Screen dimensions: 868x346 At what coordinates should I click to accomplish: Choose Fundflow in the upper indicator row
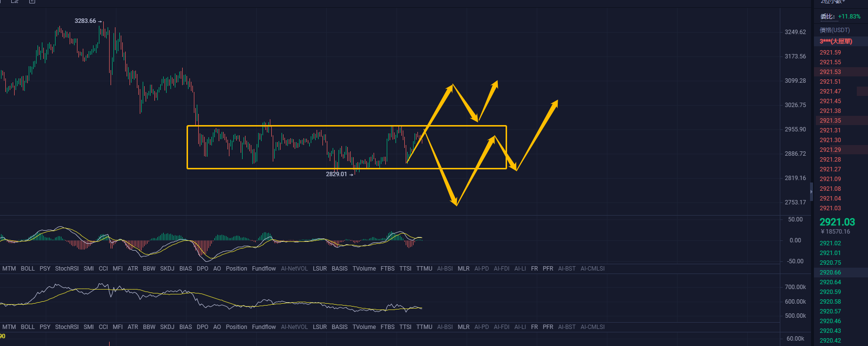264,269
